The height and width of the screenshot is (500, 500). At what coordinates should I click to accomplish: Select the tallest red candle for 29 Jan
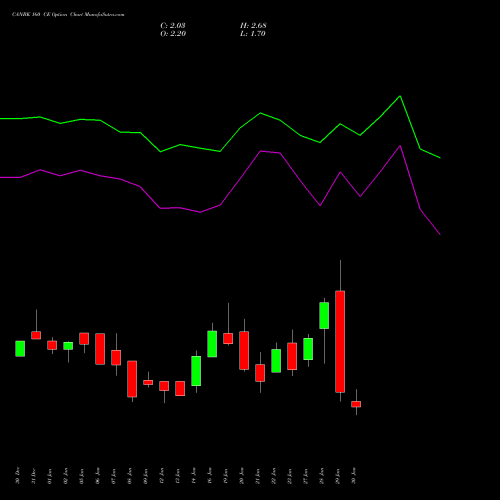[x=340, y=342]
